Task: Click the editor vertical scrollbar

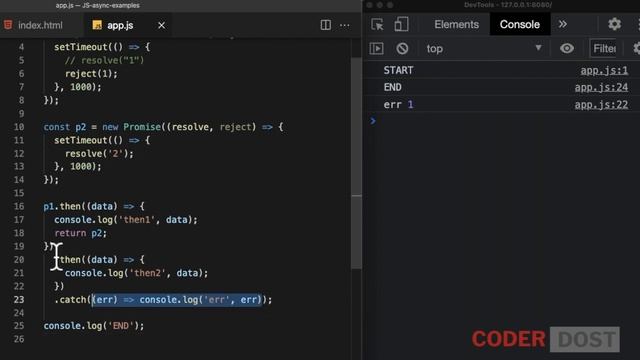Action: point(356,163)
